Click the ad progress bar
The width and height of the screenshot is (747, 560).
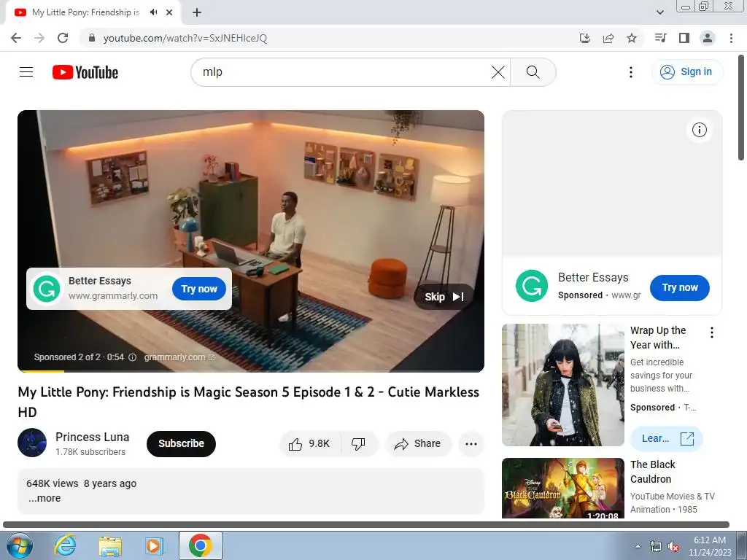pos(251,370)
